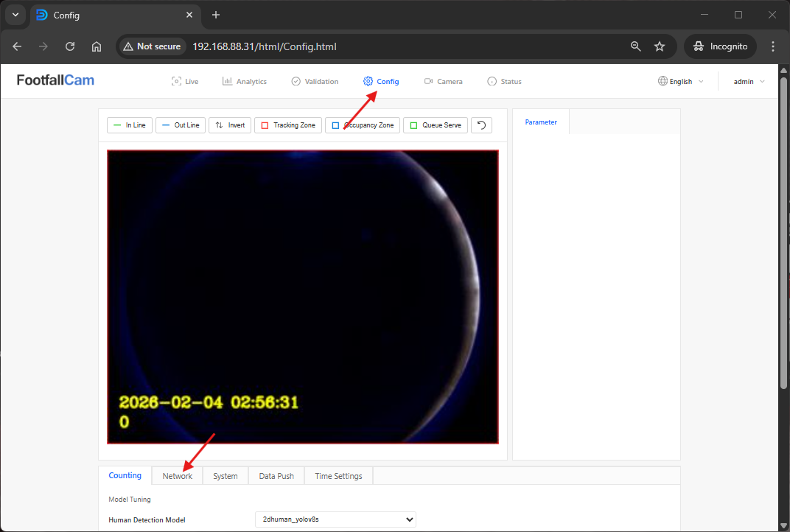The width and height of the screenshot is (790, 532).
Task: Select the In Line drawing tool
Action: (129, 125)
